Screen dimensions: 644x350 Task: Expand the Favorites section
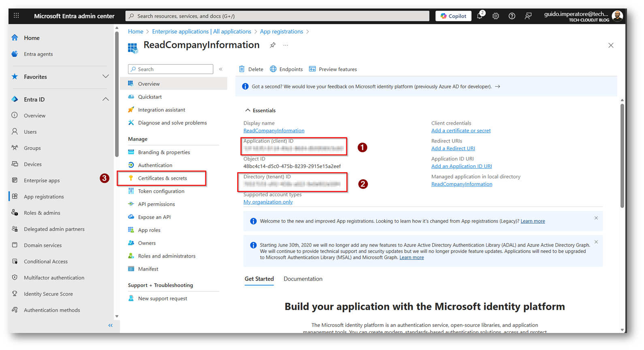[105, 77]
